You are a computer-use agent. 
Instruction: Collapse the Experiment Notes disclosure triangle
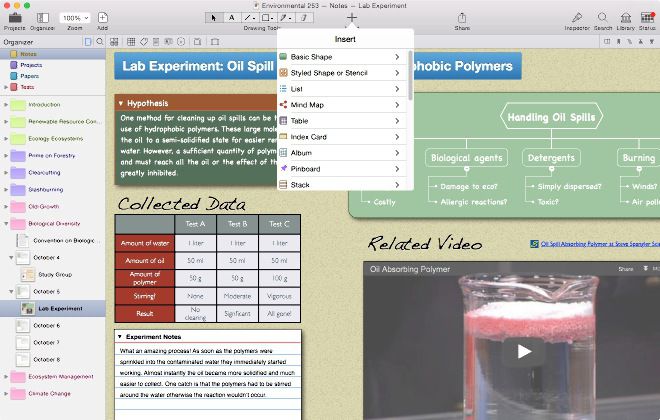pos(119,337)
